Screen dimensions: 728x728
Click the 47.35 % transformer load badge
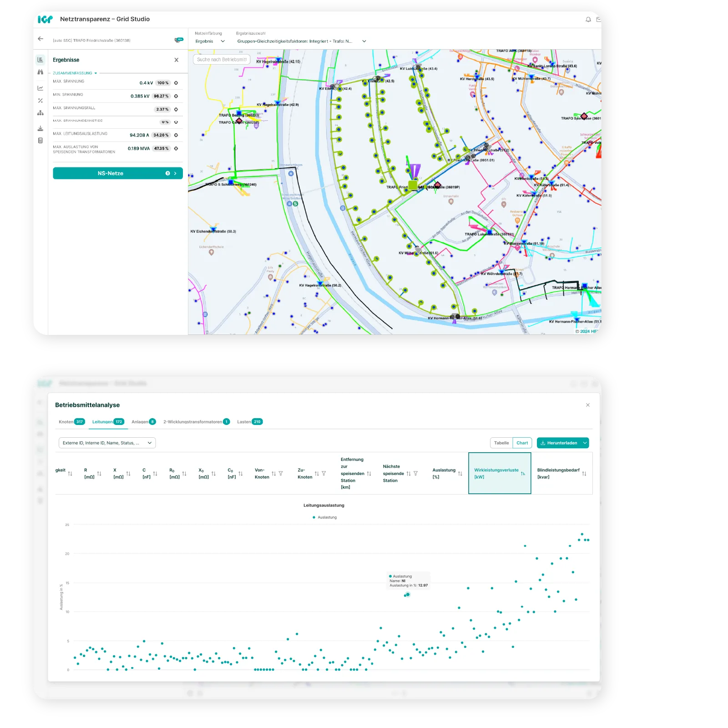click(x=162, y=148)
